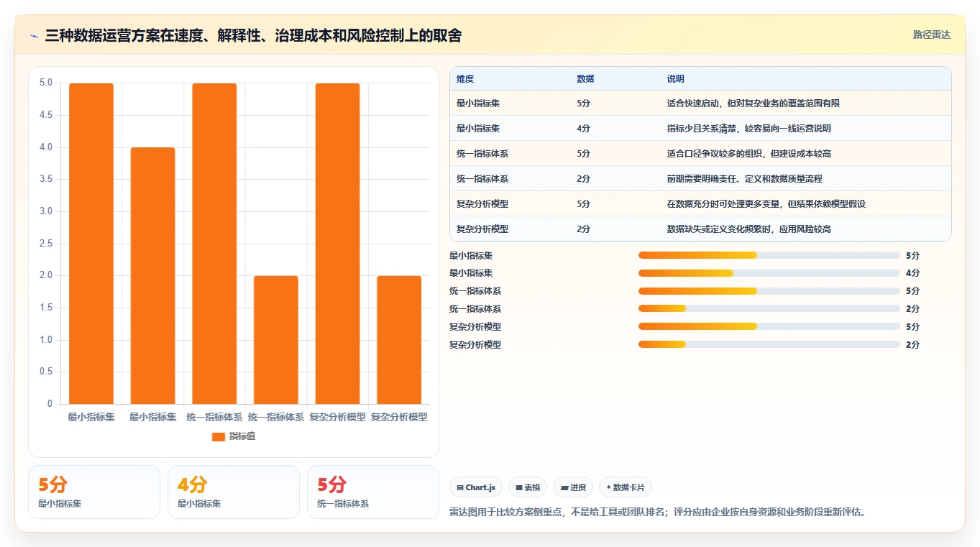This screenshot has width=980, height=547.
Task: Open the Chart.js chip
Action: tap(476, 487)
